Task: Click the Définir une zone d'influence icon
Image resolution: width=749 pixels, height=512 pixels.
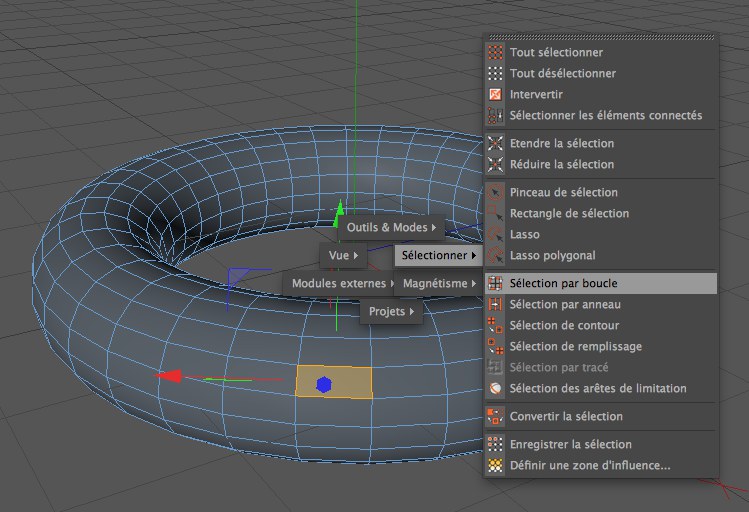Action: (x=494, y=465)
